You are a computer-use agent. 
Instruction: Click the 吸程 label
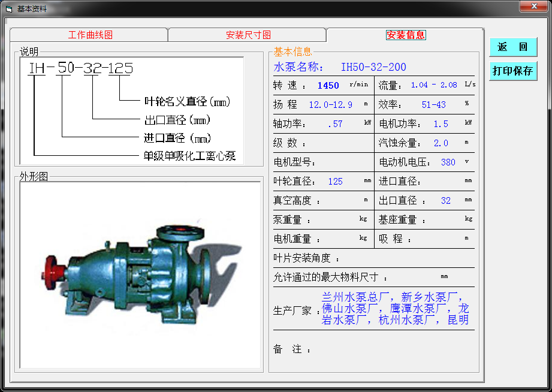pyautogui.click(x=394, y=239)
